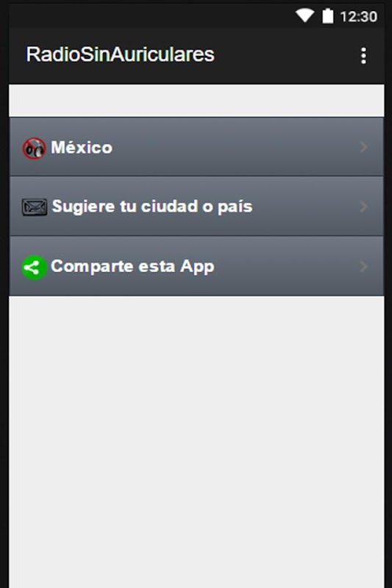Tap the Wi-Fi signal icon in status bar
Viewport: 392px width, 588px height.
click(304, 15)
